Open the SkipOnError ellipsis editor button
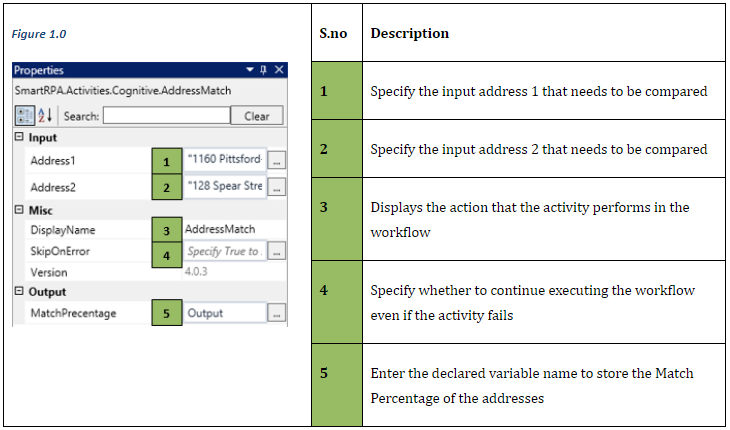 (277, 252)
